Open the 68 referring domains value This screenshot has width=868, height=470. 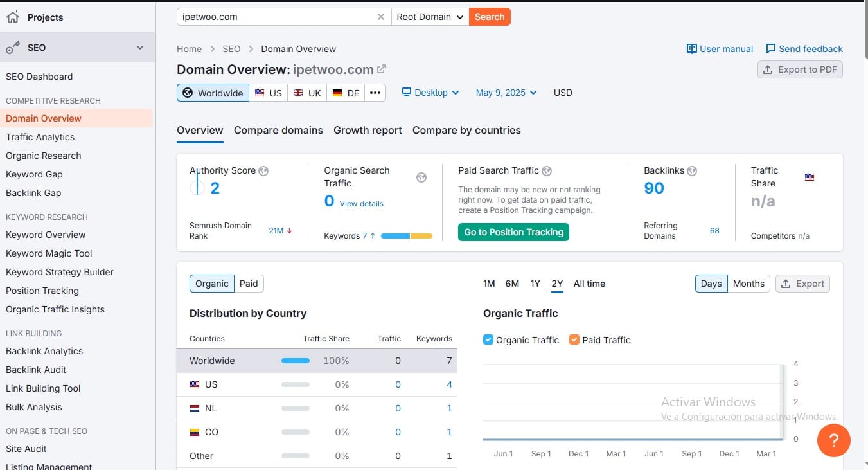tap(714, 231)
